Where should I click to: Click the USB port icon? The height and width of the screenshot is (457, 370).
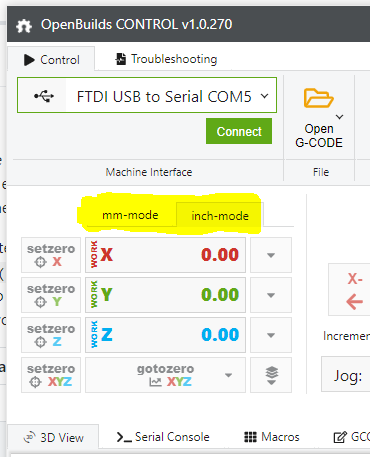click(x=44, y=96)
